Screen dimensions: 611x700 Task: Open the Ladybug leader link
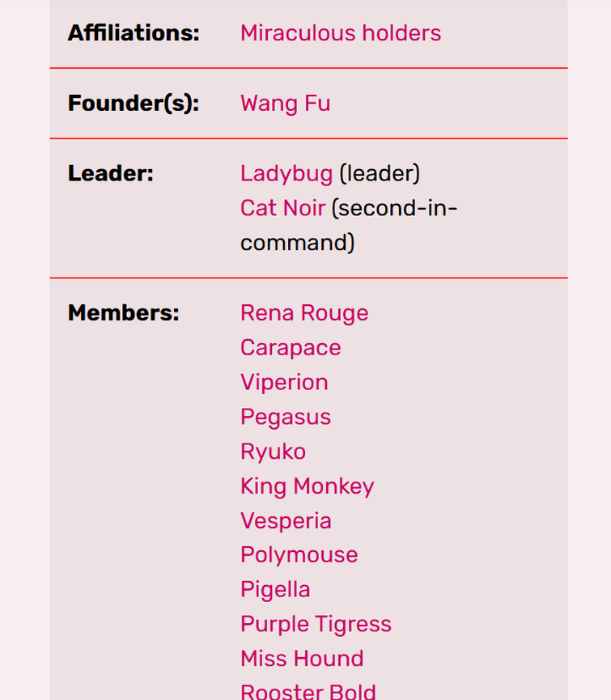tap(286, 174)
